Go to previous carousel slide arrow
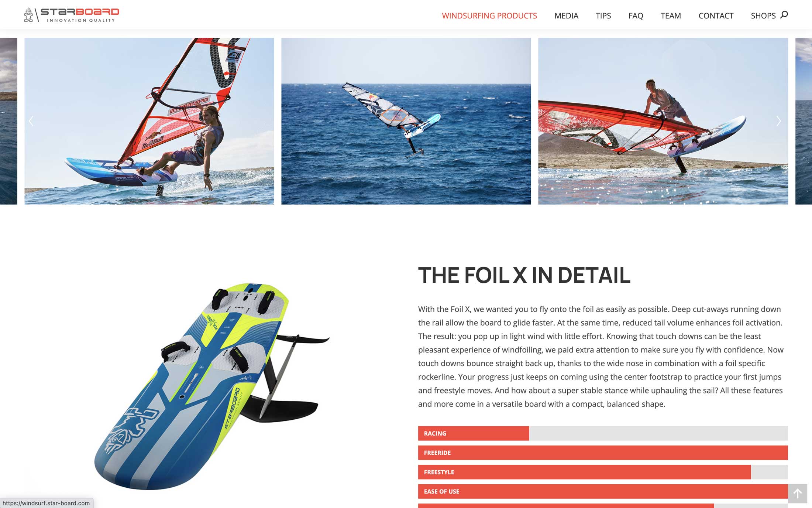The image size is (812, 508). 31,121
